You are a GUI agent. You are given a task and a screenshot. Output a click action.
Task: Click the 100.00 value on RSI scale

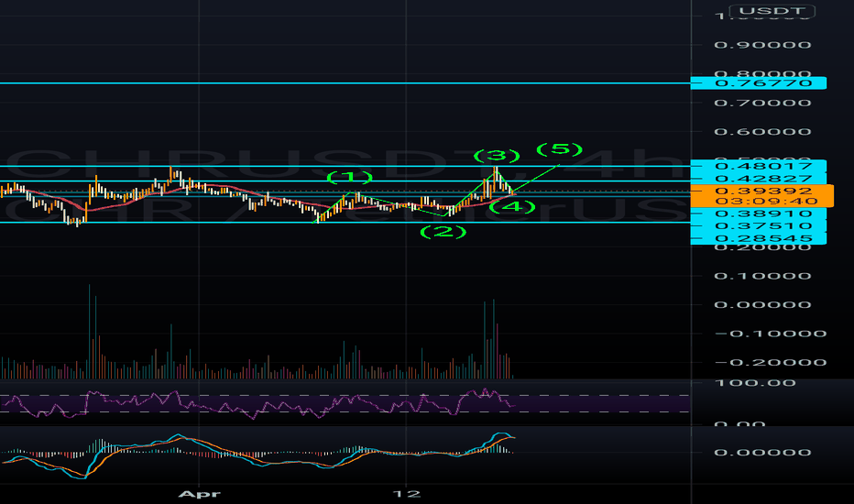(x=755, y=383)
